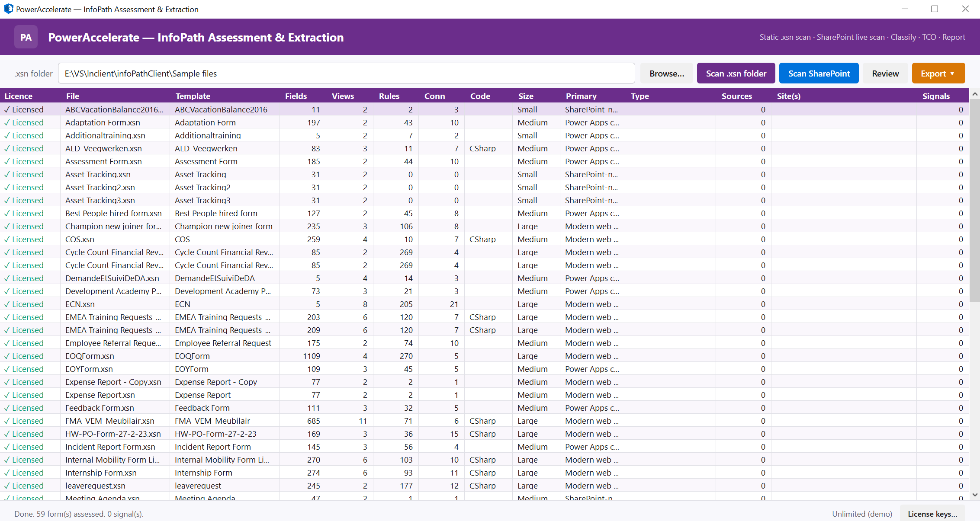The width and height of the screenshot is (980, 521).
Task: Click the Browse... button
Action: 666,73
